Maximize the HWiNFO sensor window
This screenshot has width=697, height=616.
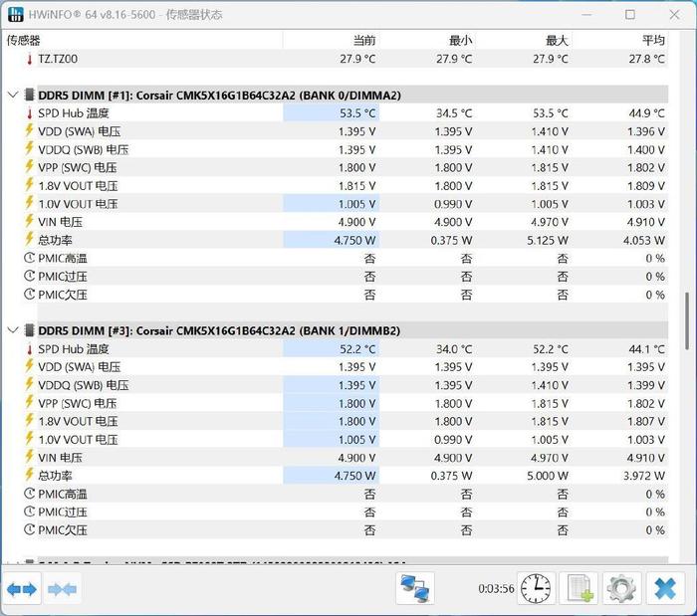point(630,14)
